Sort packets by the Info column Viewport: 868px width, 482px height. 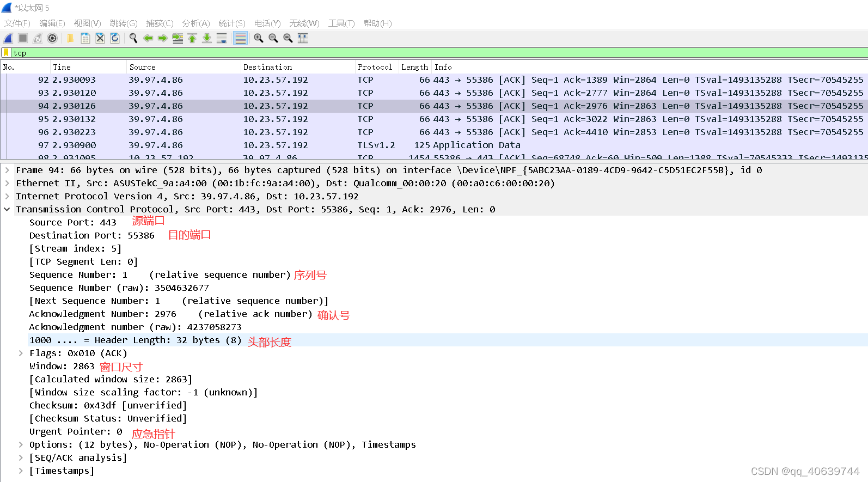(650, 67)
